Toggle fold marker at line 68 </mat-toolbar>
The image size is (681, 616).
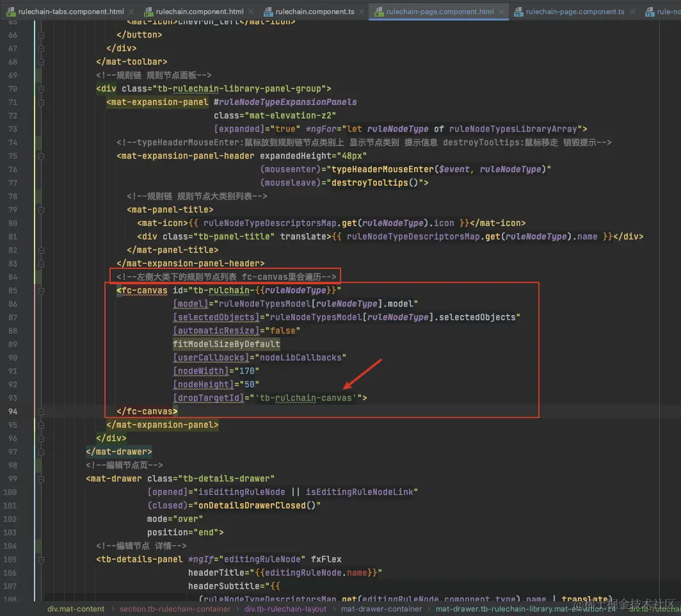coord(41,62)
